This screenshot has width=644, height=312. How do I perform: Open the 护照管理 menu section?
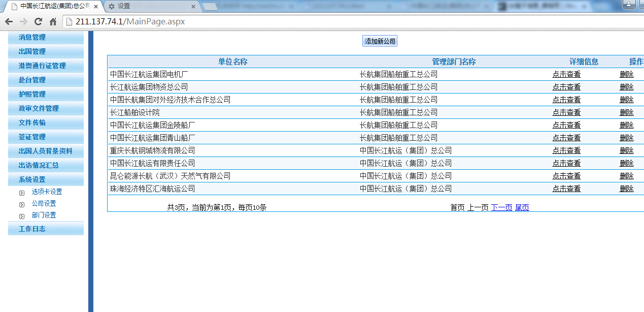coord(46,95)
